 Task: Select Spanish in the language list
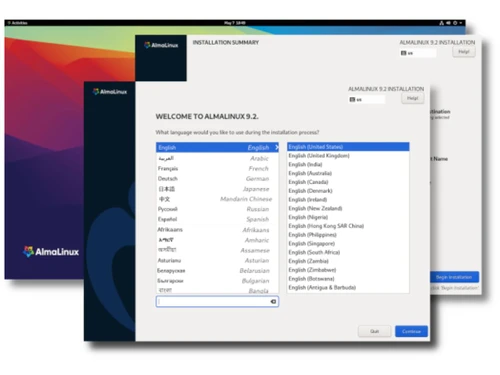coord(217,219)
